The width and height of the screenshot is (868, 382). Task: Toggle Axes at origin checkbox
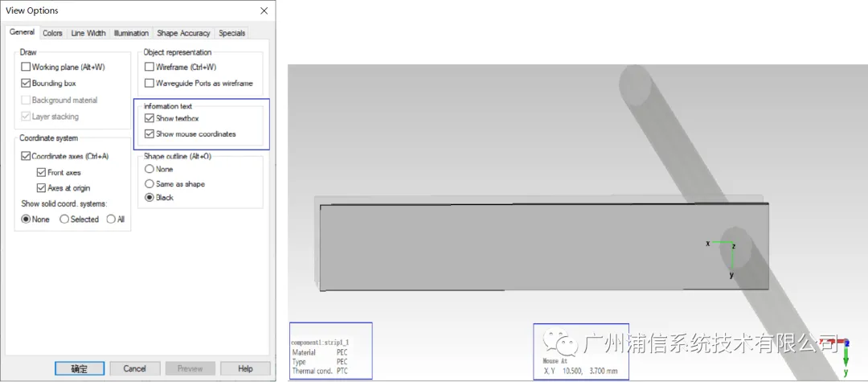[41, 188]
